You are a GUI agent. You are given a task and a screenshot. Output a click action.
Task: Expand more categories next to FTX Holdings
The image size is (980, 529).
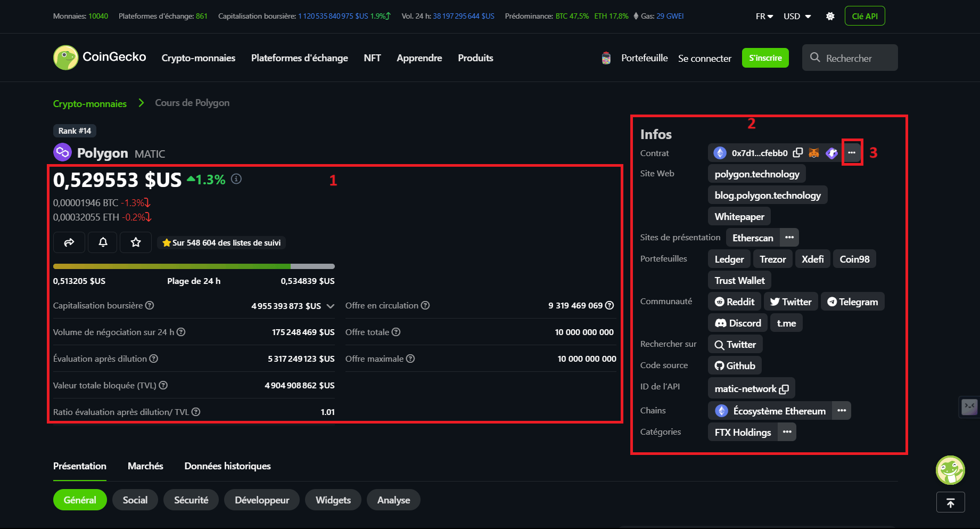787,432
